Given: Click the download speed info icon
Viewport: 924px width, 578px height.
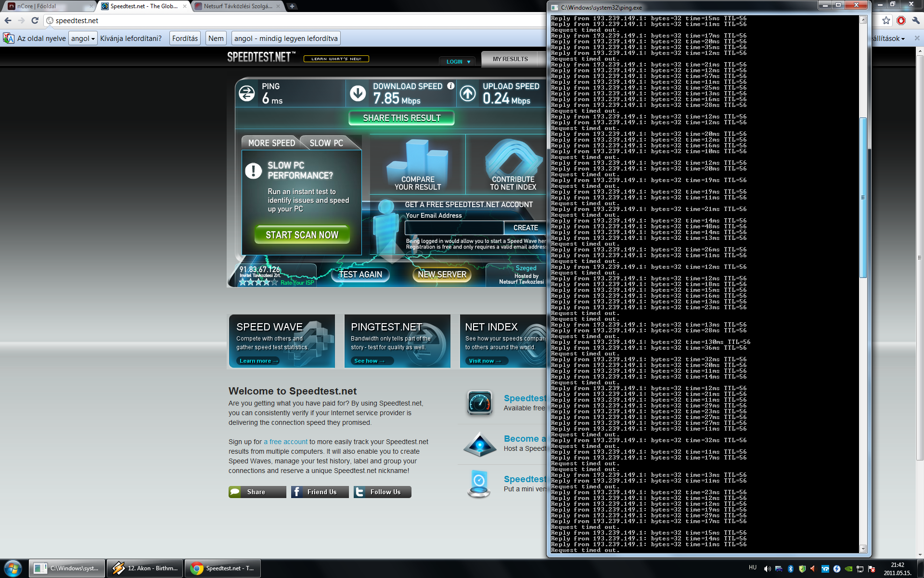Looking at the screenshot, I should 450,86.
